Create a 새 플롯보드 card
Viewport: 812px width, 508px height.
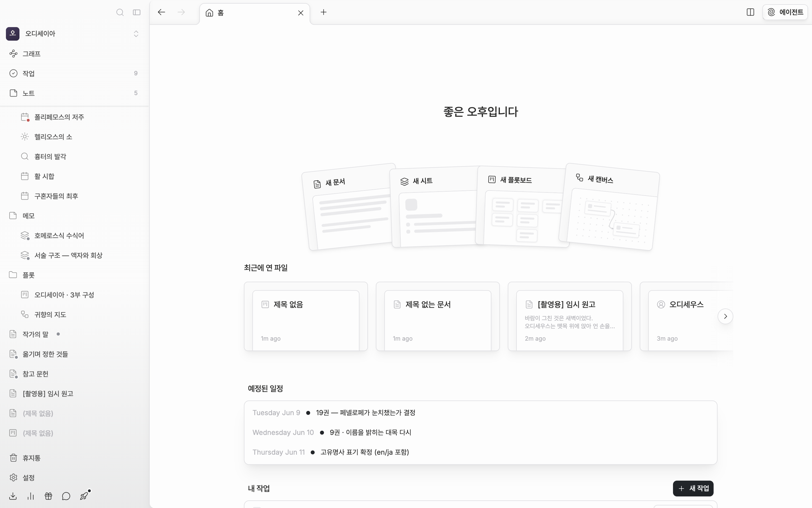(522, 207)
